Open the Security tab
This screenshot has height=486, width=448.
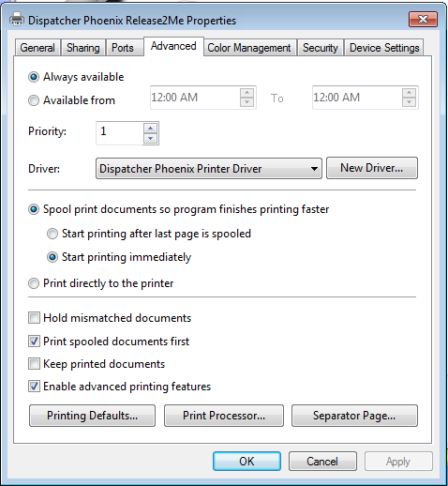(x=321, y=48)
